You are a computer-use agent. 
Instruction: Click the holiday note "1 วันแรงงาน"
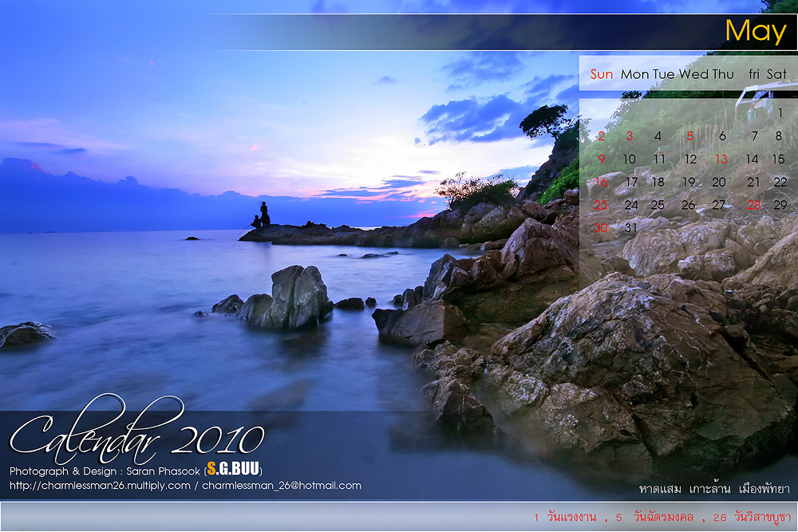click(565, 518)
